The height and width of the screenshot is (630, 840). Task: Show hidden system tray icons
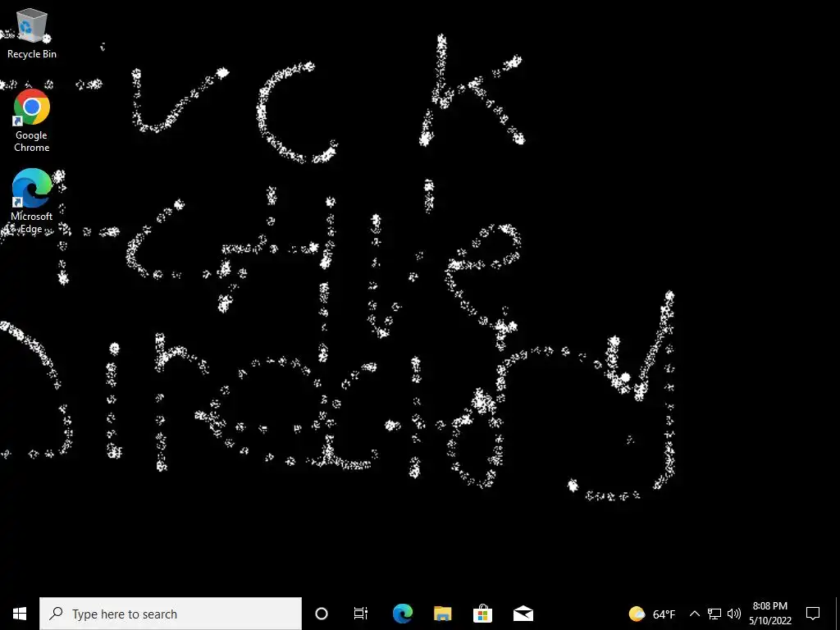tap(694, 614)
